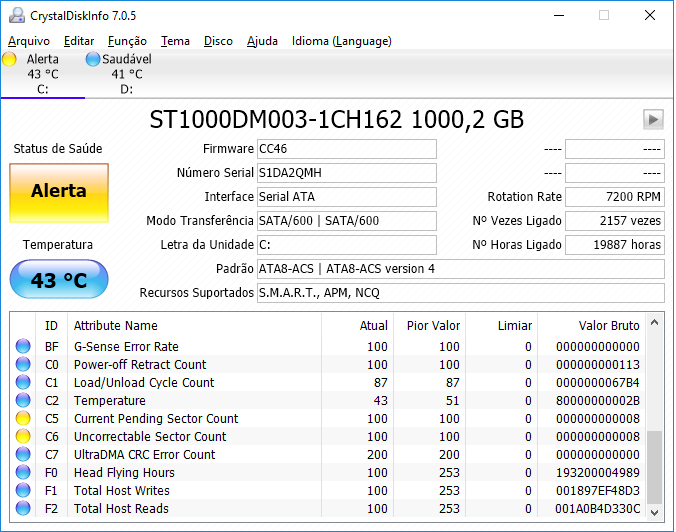
Task: Select the Current Pending Sector Count row
Action: (x=328, y=418)
